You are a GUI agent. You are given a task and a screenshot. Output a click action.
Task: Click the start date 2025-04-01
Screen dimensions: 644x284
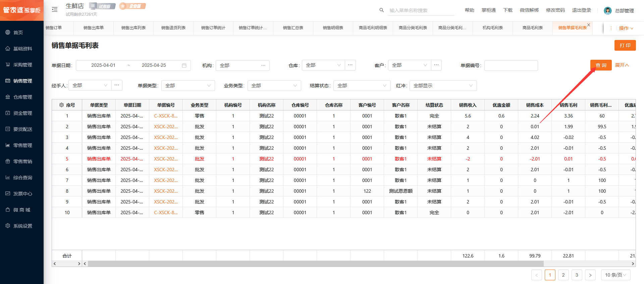click(x=103, y=65)
